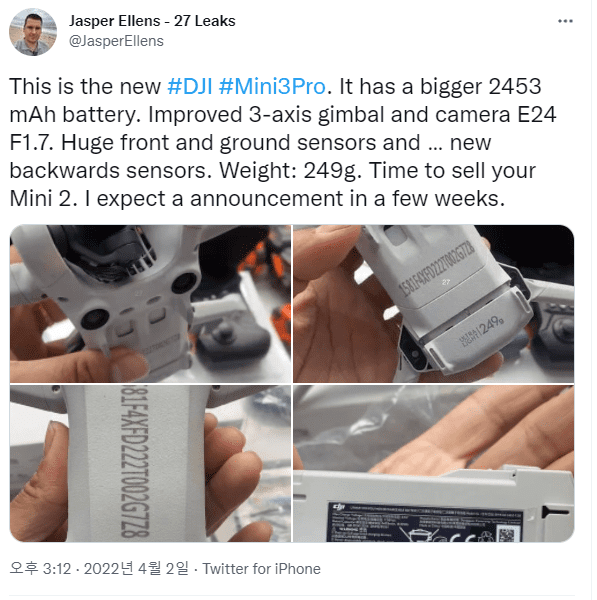Open the Jasper Ellens - 27 Leaks display name
Image resolution: width=597 pixels, height=600 pixels.
[152, 21]
